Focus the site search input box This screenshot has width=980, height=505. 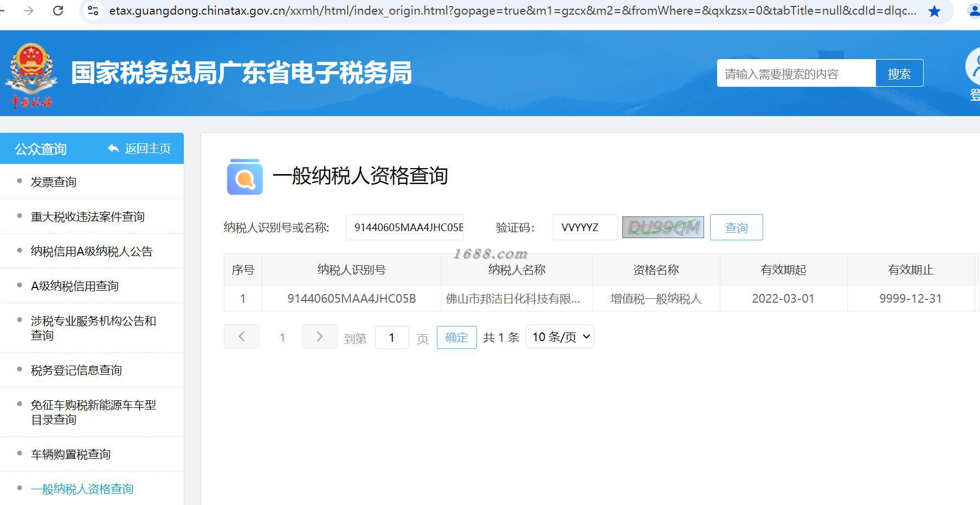pyautogui.click(x=796, y=73)
